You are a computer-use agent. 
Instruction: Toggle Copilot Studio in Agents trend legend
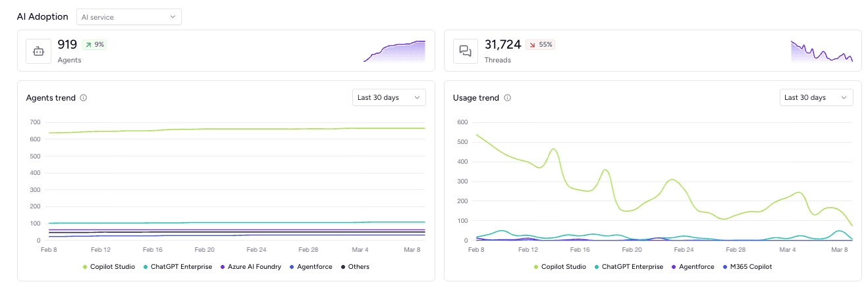pyautogui.click(x=109, y=267)
